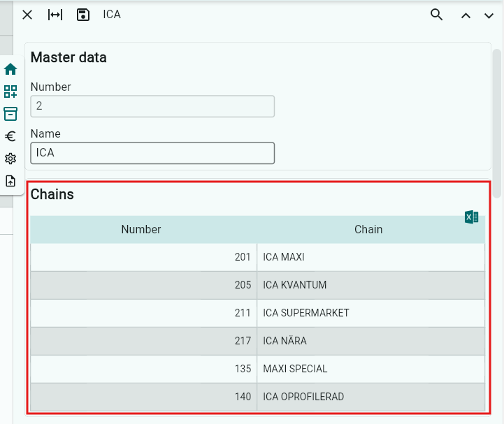This screenshot has height=424, width=504.
Task: Open the archive box sidebar icon
Action: pos(10,114)
